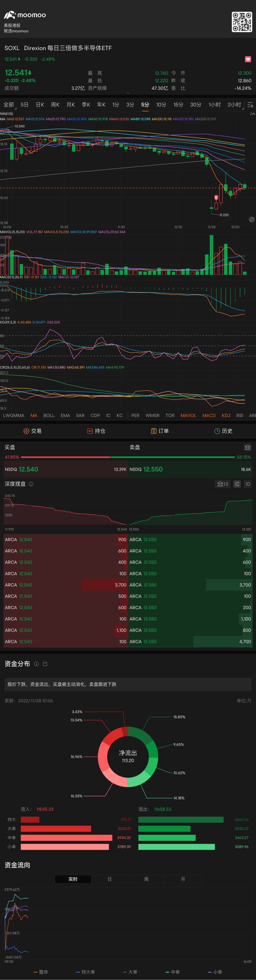
Task: Tap the moomoo logo icon
Action: [10, 15]
